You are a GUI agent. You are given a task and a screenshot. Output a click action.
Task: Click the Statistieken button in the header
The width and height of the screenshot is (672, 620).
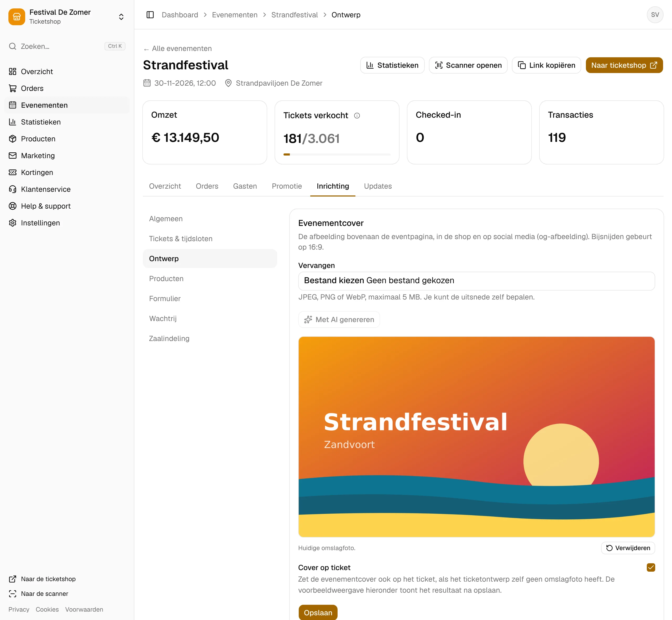[392, 65]
